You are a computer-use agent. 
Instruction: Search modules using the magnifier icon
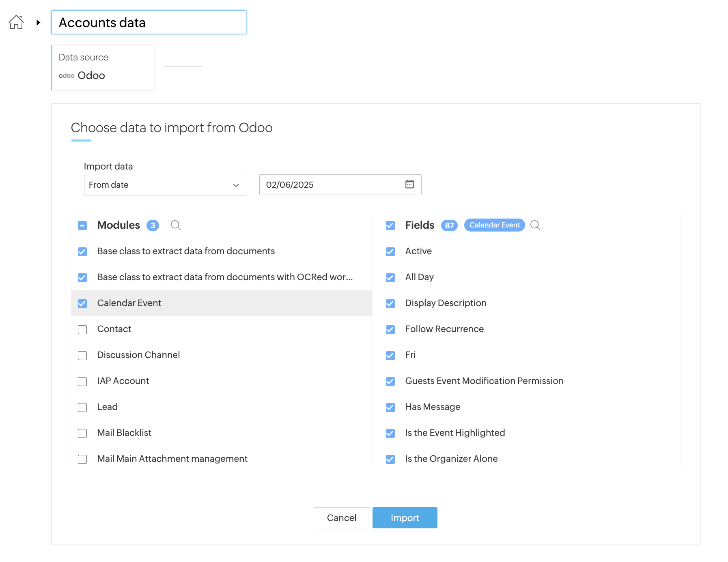176,225
